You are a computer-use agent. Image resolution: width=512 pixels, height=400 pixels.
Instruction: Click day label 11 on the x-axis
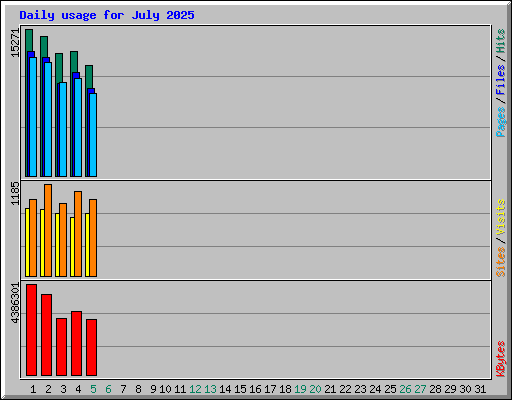coord(180,389)
